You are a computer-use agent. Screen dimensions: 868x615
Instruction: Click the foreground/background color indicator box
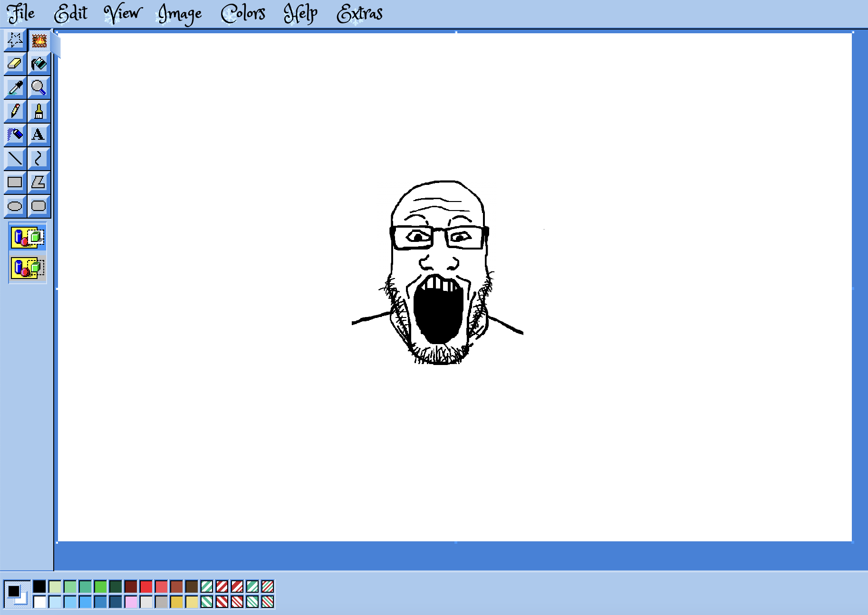pos(17,594)
